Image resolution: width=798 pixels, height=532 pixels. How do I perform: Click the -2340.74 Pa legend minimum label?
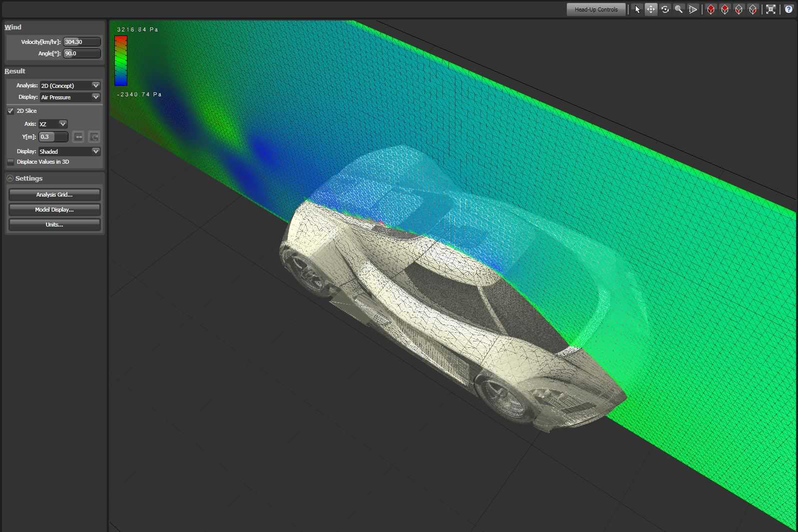click(139, 94)
